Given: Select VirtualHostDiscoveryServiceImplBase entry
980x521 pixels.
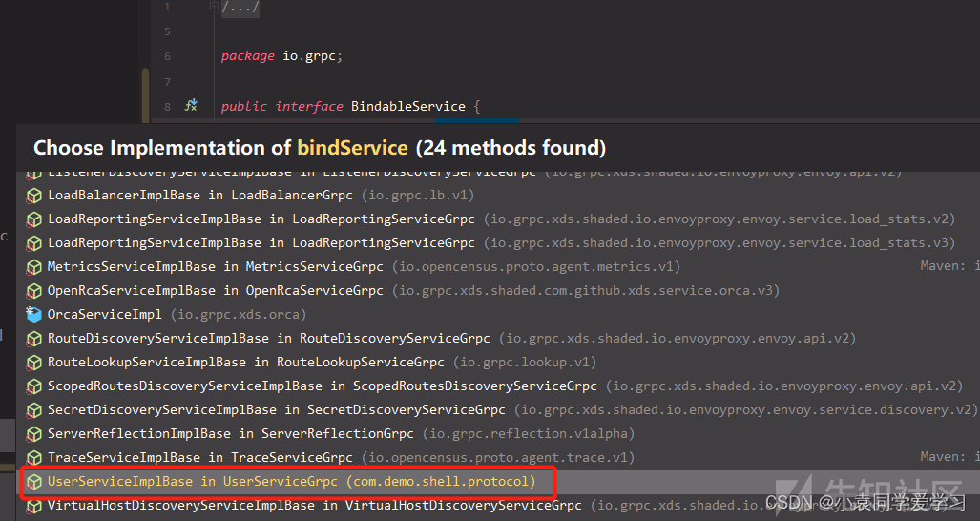Looking at the screenshot, I should click(500, 506).
